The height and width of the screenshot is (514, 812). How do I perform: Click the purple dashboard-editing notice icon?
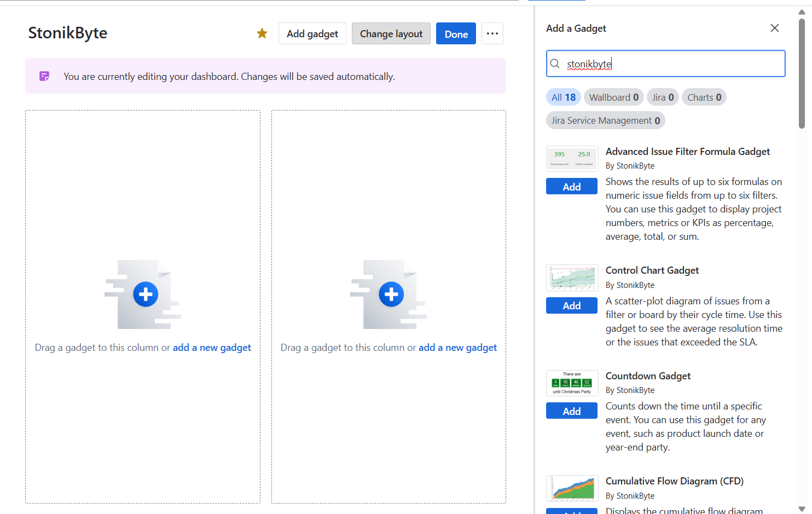(44, 76)
